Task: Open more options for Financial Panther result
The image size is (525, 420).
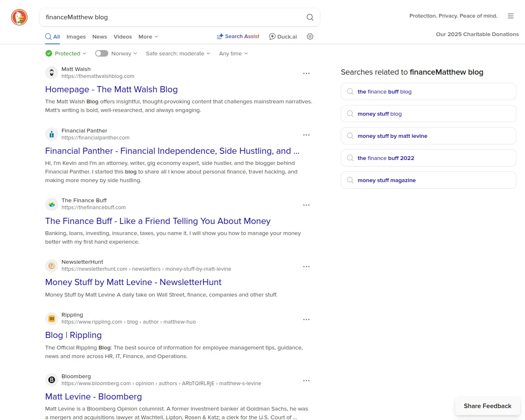Action: click(306, 135)
